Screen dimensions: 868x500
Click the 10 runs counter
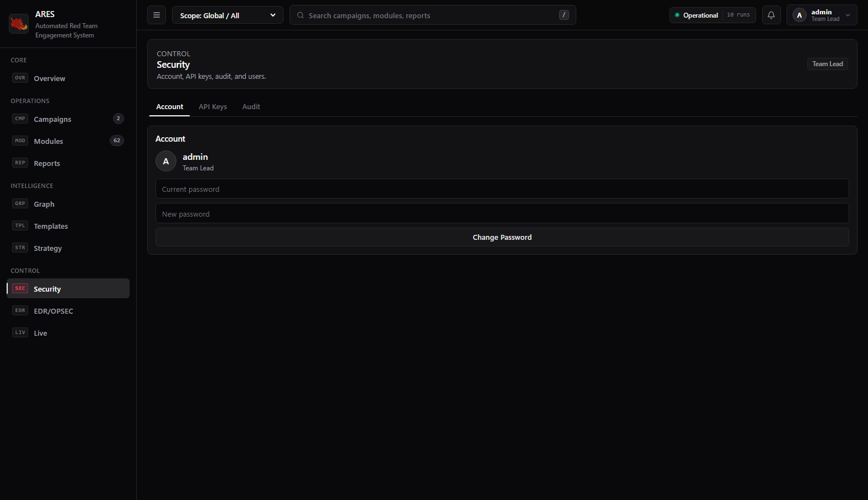[x=738, y=15]
